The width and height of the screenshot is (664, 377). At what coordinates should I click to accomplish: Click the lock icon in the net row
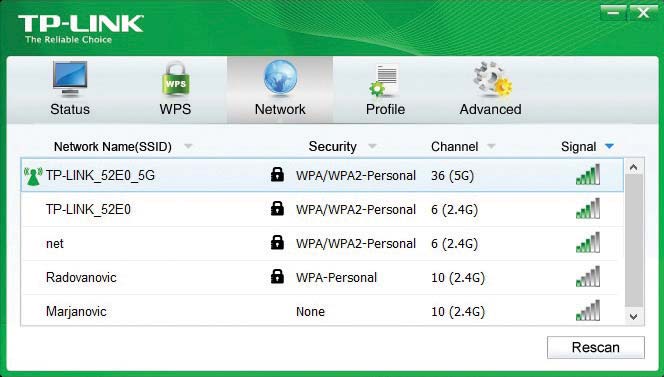point(277,242)
